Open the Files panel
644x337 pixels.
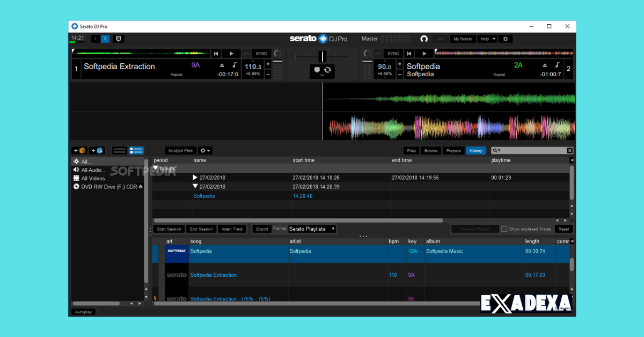click(411, 150)
